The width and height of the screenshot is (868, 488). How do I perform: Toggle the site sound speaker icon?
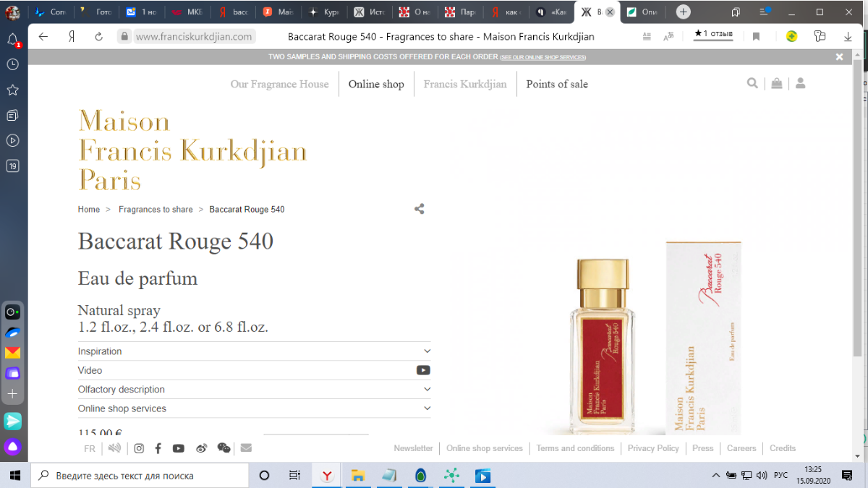pyautogui.click(x=114, y=448)
